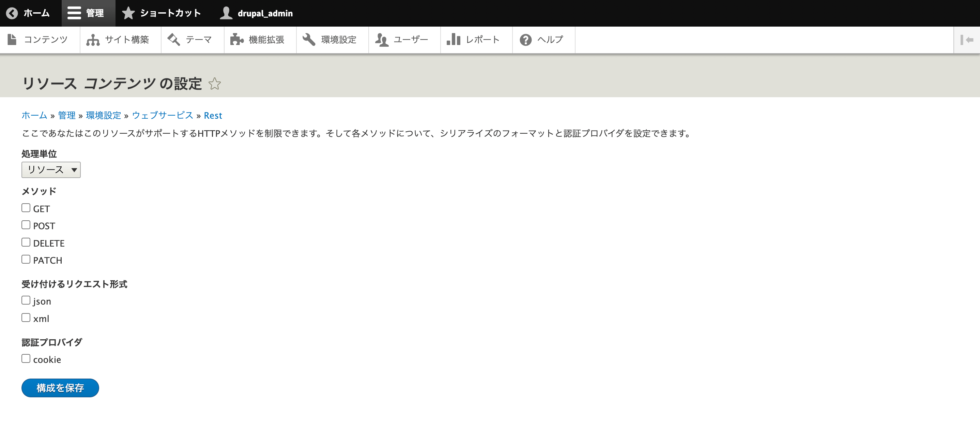Toggle the 管理 label in the toolbar

click(x=95, y=13)
